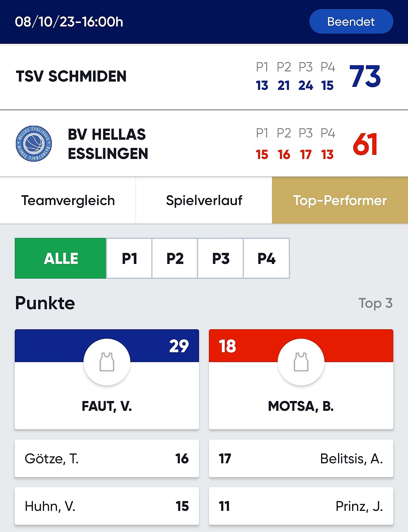Open the Spielverlauf tab
The image size is (408, 532).
click(204, 200)
